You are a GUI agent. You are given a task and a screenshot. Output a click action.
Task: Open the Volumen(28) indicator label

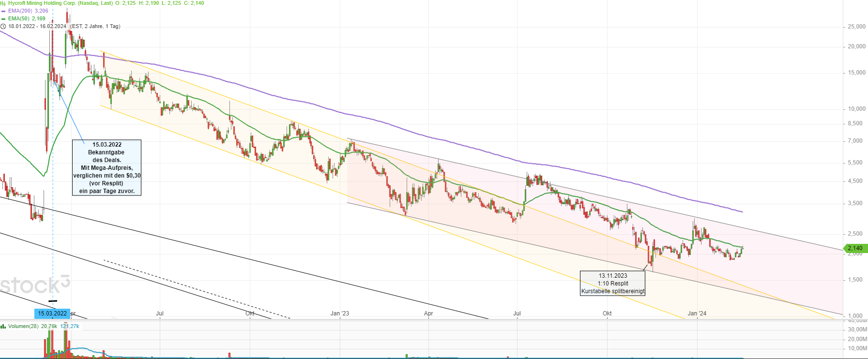[x=23, y=327]
